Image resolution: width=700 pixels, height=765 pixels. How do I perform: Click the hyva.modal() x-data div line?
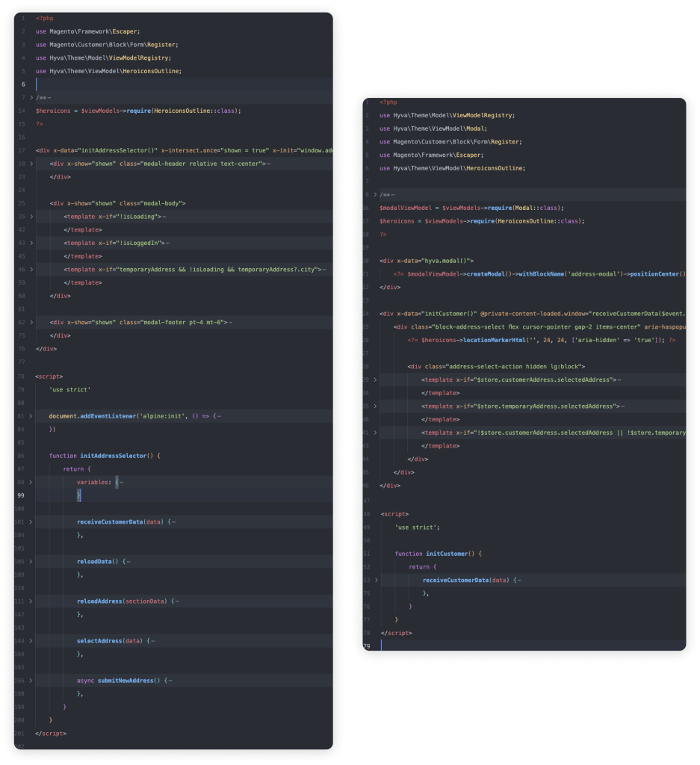pyautogui.click(x=427, y=261)
